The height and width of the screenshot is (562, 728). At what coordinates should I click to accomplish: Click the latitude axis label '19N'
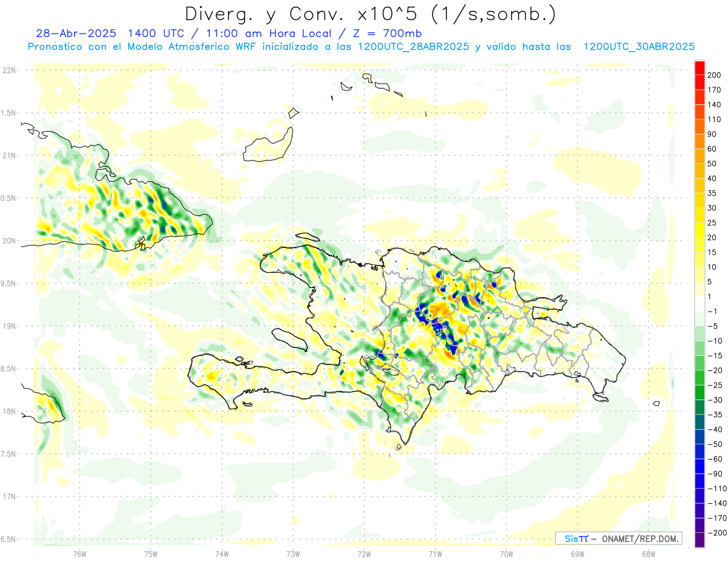tap(9, 326)
